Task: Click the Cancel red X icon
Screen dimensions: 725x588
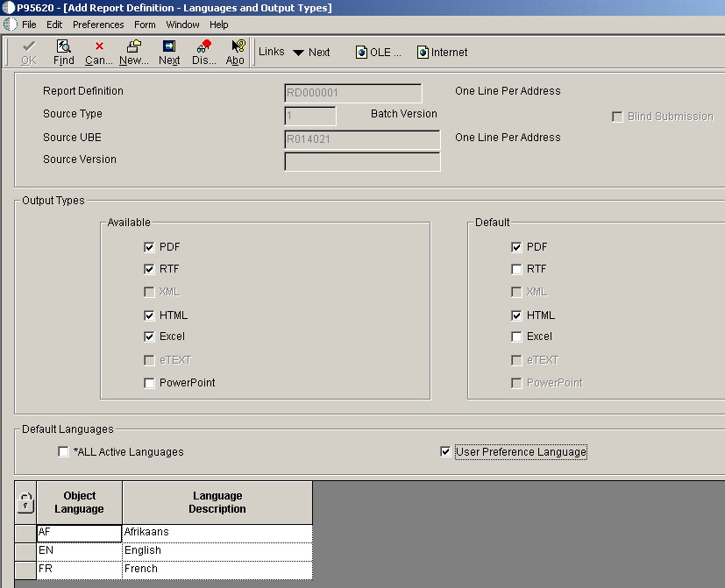Action: point(99,46)
